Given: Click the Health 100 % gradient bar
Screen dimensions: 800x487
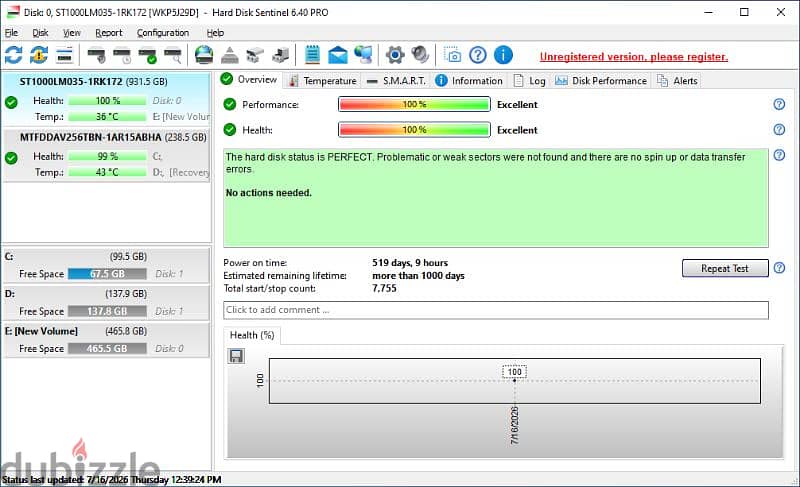Looking at the screenshot, I should click(x=414, y=130).
